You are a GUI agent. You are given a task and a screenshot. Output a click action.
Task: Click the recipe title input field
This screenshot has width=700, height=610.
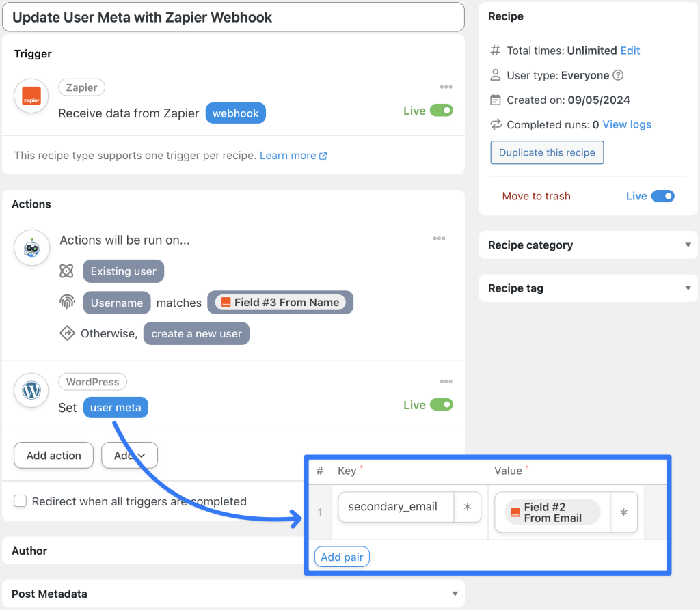click(x=232, y=16)
